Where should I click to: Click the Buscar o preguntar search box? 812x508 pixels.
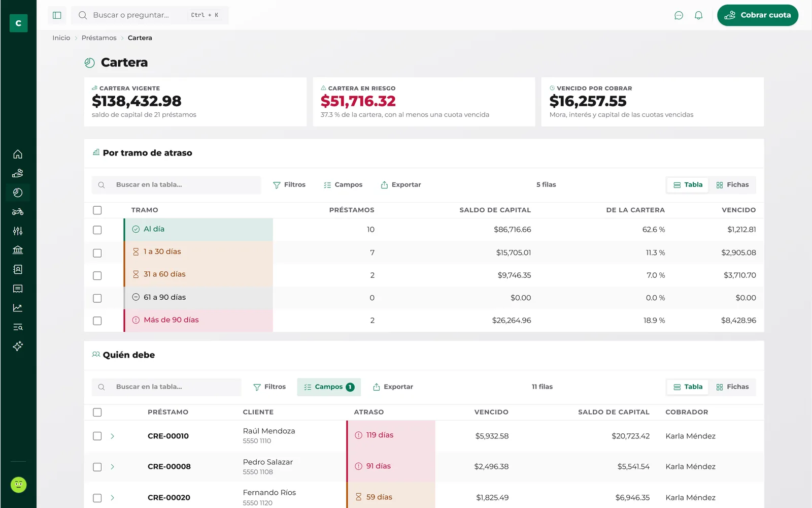point(150,15)
